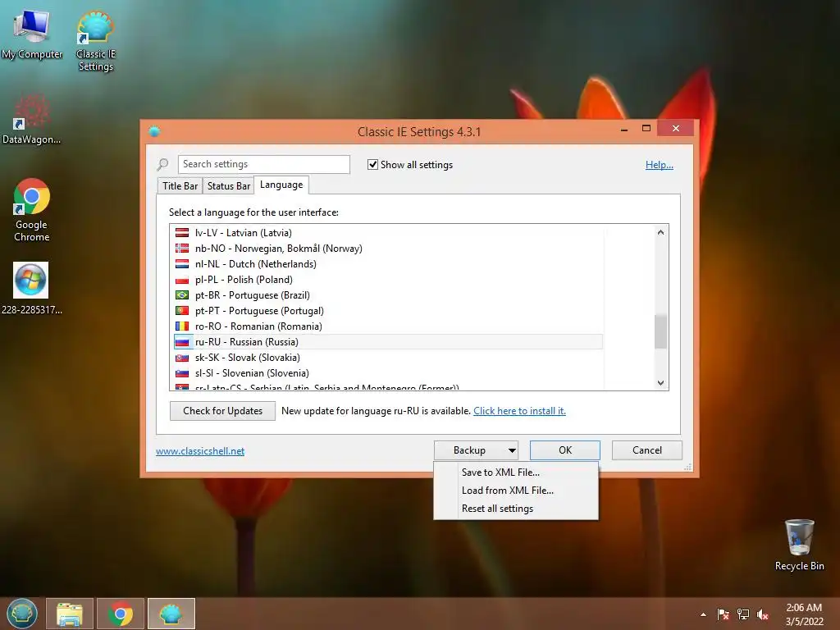Select sk-SK - Slovak (Slovakia)
The height and width of the screenshot is (630, 840).
tap(388, 358)
